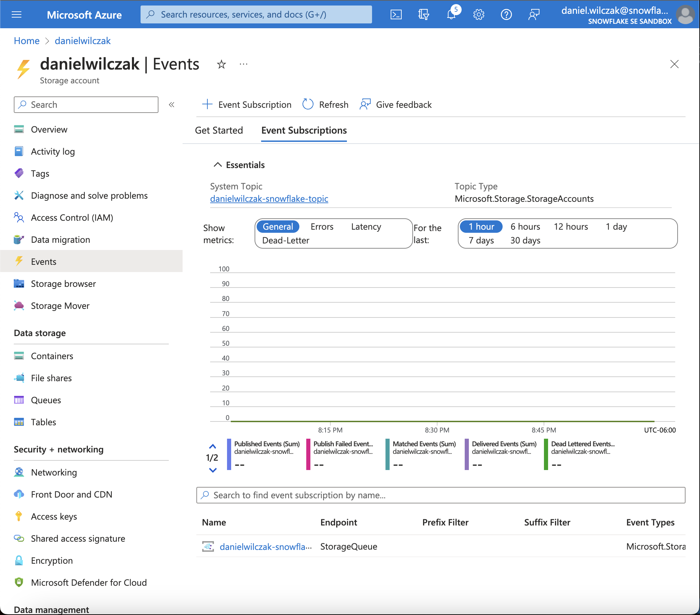Viewport: 700px width, 615px height.
Task: Set time range to 12 hours
Action: (571, 227)
